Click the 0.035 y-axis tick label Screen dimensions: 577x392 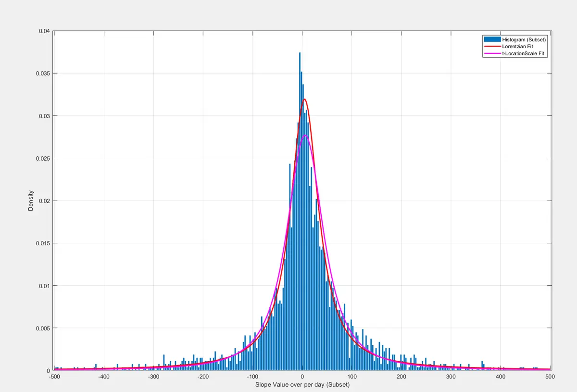[43, 74]
